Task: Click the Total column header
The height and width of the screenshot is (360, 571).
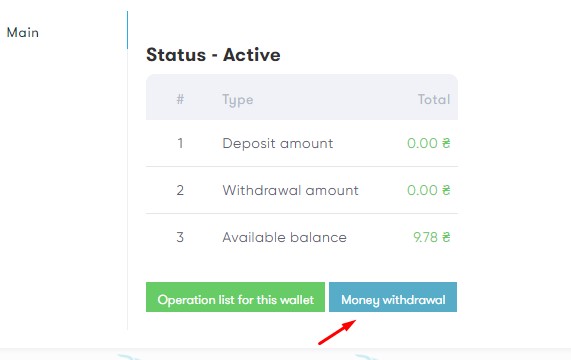Action: click(434, 99)
